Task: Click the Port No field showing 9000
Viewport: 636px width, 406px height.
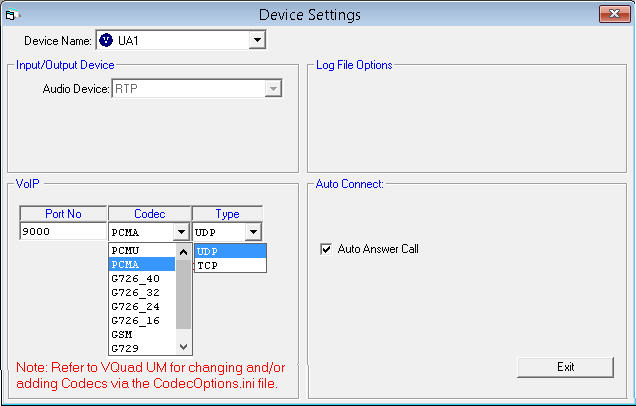Action: pos(63,231)
